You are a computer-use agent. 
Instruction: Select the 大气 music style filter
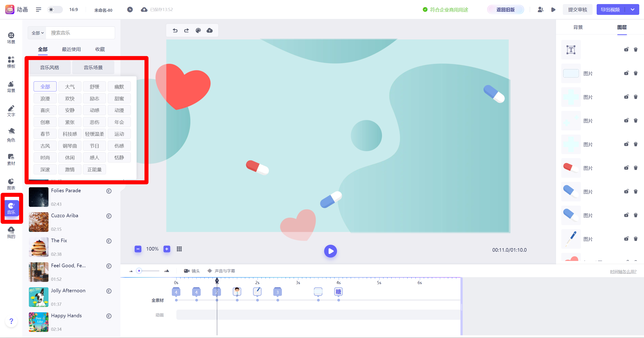tap(70, 87)
